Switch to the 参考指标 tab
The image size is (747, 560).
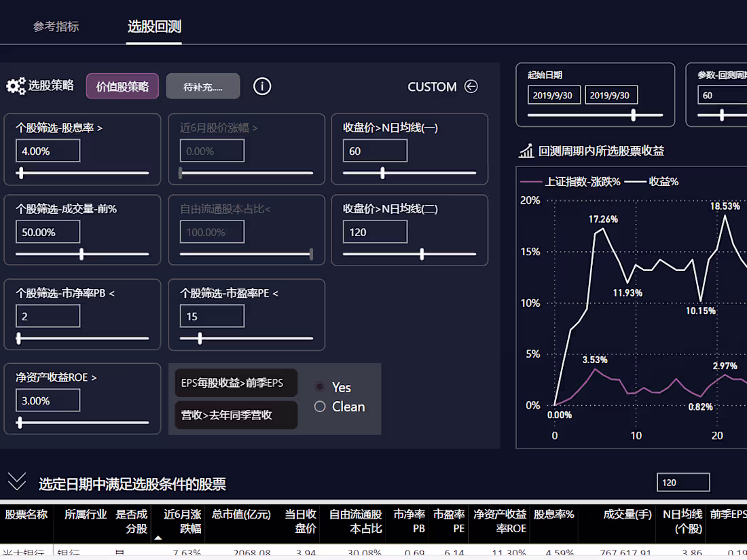click(x=56, y=26)
